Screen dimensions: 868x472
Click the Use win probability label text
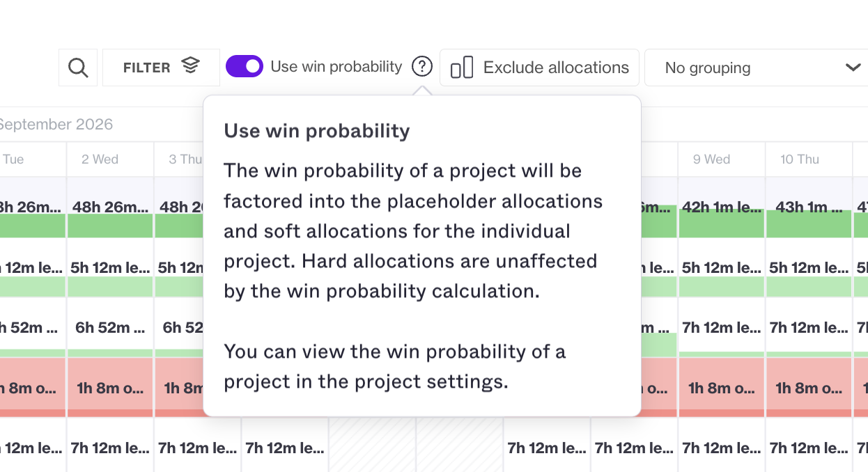[336, 67]
